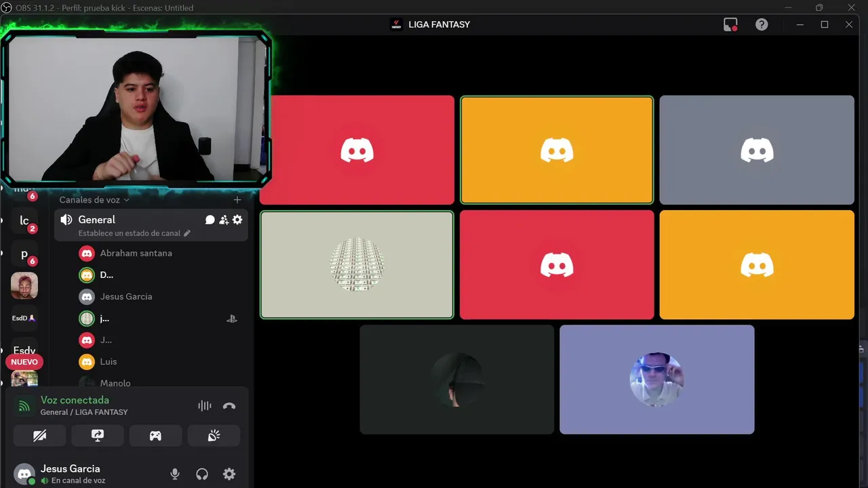Click the pencil icon beside channel status
The image size is (868, 488).
click(x=187, y=233)
